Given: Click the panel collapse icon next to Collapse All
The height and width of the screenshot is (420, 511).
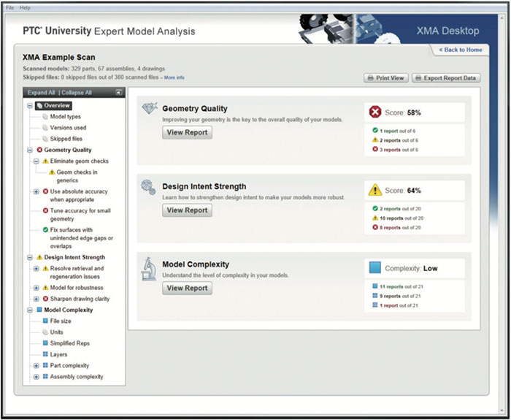Looking at the screenshot, I should click(119, 93).
